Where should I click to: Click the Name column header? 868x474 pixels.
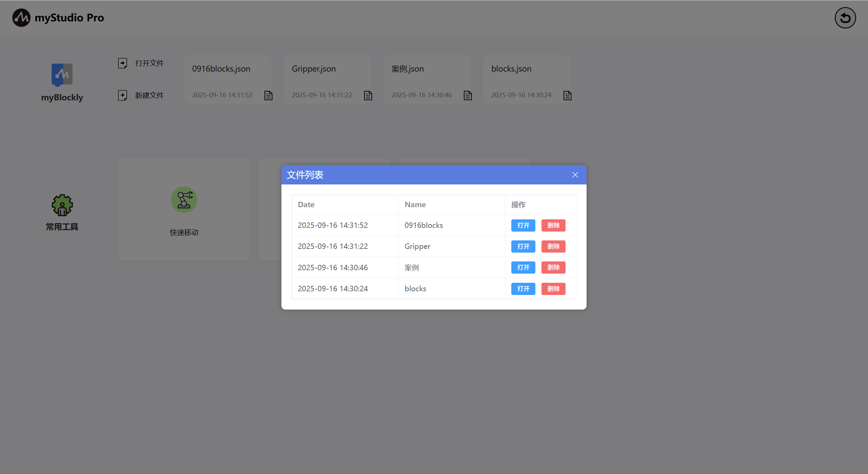[x=415, y=205]
